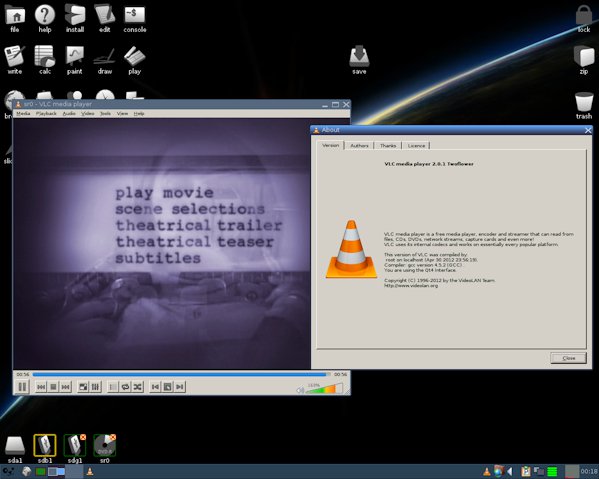Image resolution: width=599 pixels, height=479 pixels.
Task: Switch to Thanks tab in About
Action: (x=388, y=146)
